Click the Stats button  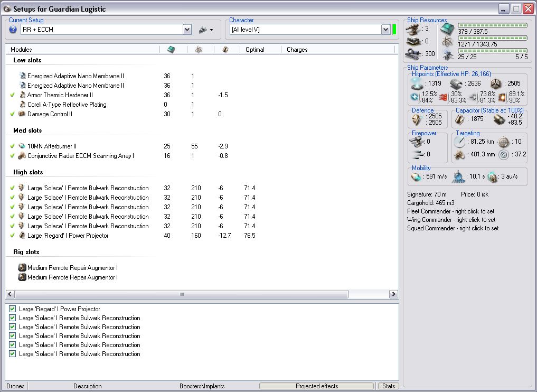[x=389, y=386]
